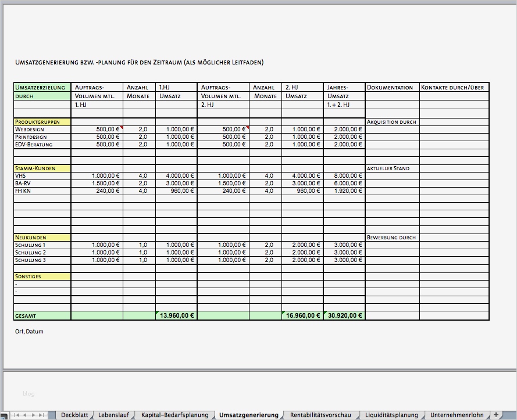Click the previous-sheet arrow icon
517x420 pixels.
(24, 415)
